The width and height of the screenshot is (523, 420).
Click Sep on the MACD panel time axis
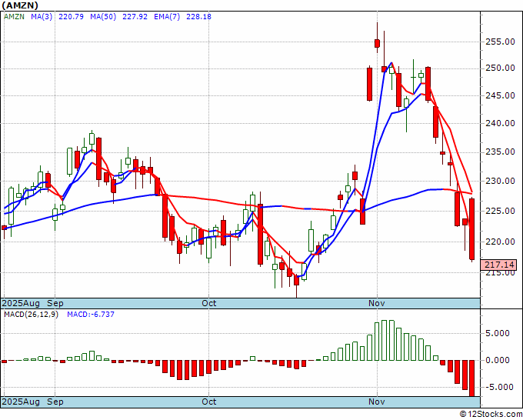coord(55,402)
